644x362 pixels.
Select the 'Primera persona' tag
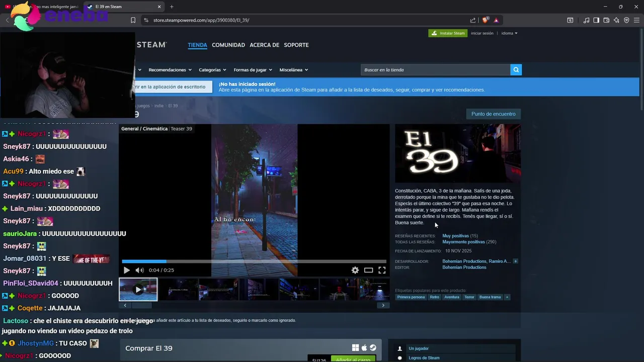(411, 297)
